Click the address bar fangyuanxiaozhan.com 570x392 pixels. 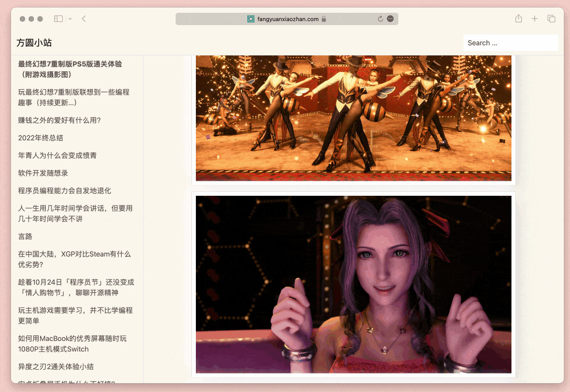(287, 19)
